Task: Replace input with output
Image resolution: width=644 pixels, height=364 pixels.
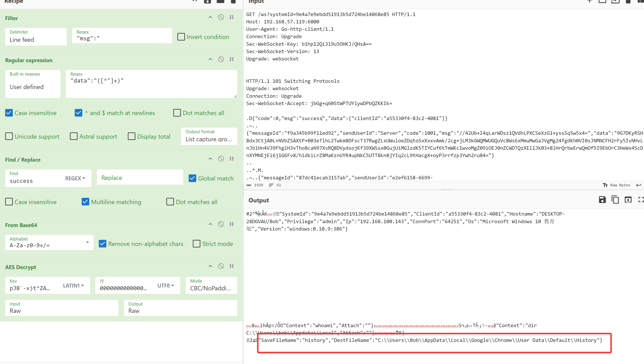Action: [628, 200]
